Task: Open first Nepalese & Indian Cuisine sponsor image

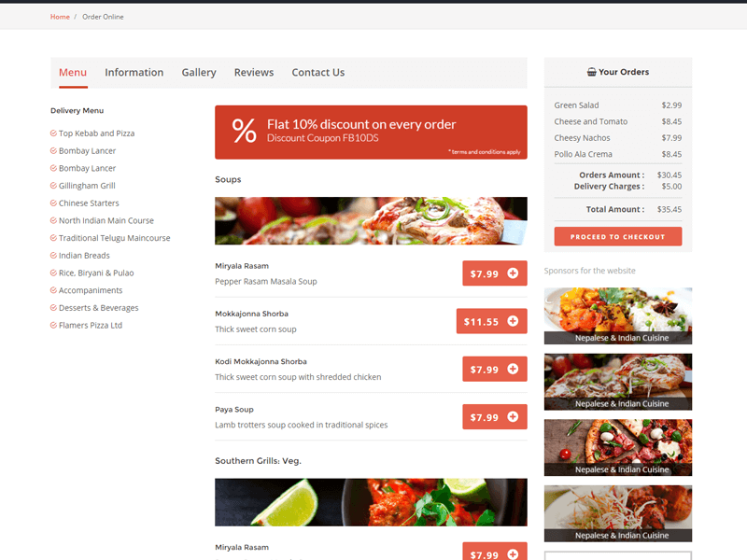Action: pyautogui.click(x=617, y=315)
